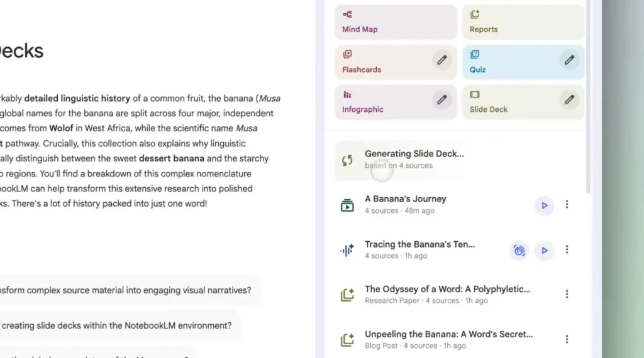Click the Generating Slide Deck progress item
Image resolution: width=644 pixels, height=358 pixels.
pos(414,160)
